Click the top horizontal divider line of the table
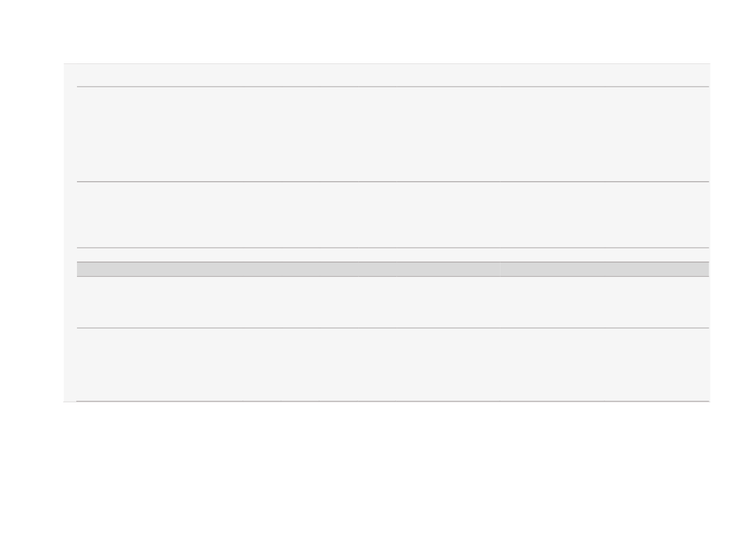The height and width of the screenshot is (535, 756). coord(393,87)
